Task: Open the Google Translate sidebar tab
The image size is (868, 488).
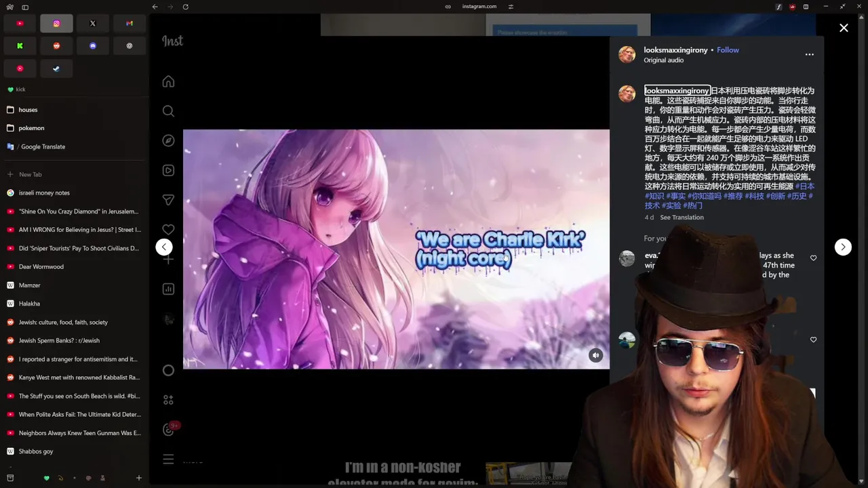Action: 73,146
